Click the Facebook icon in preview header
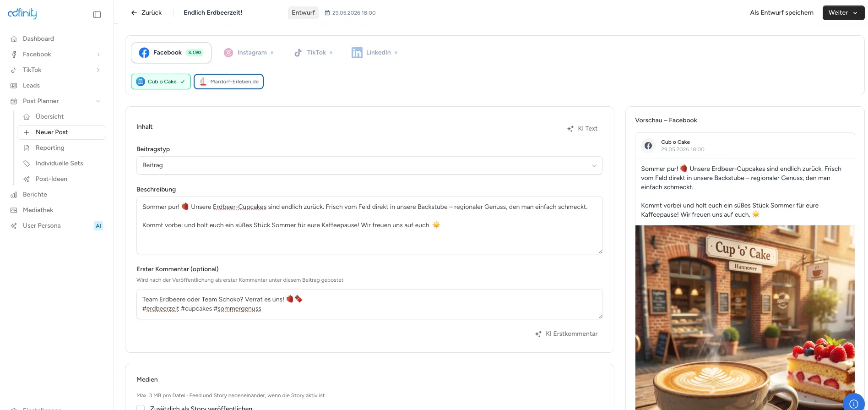The width and height of the screenshot is (868, 410). (648, 146)
